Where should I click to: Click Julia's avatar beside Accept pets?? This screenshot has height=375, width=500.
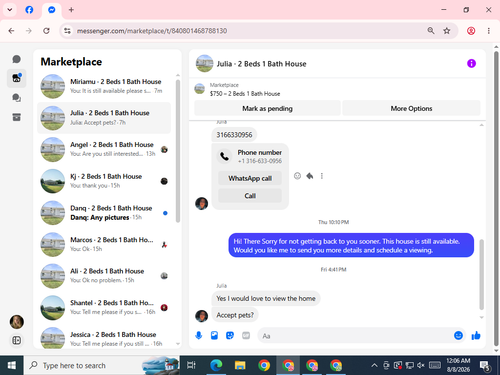click(x=201, y=316)
